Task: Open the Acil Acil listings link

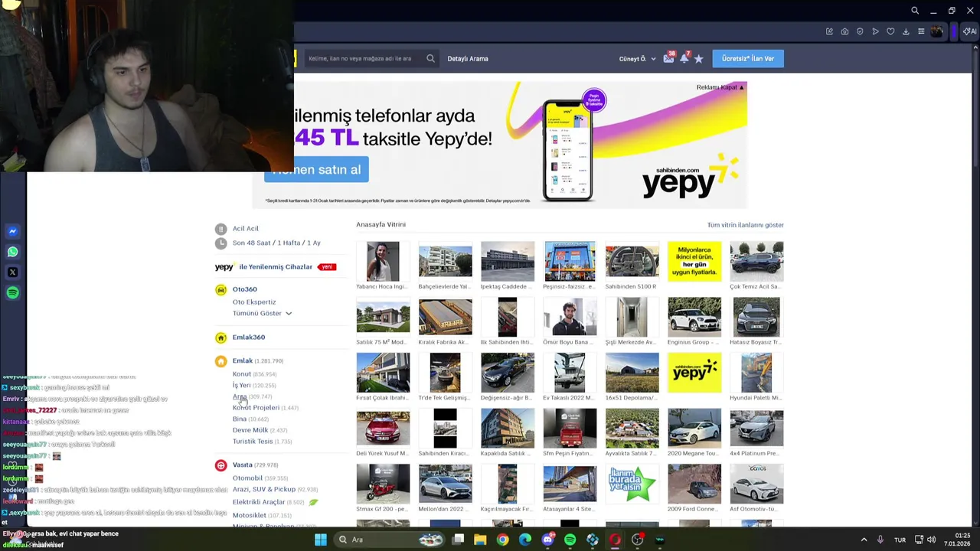Action: [x=246, y=228]
